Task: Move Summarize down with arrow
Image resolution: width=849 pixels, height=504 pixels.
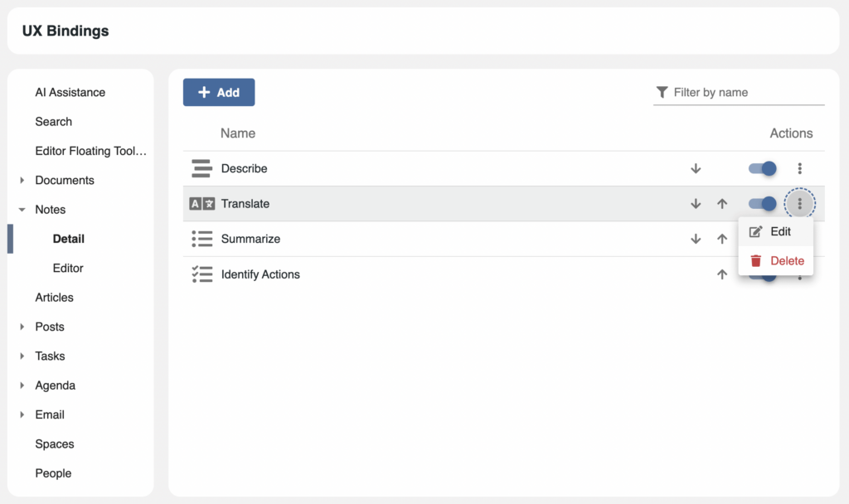Action: click(x=696, y=239)
